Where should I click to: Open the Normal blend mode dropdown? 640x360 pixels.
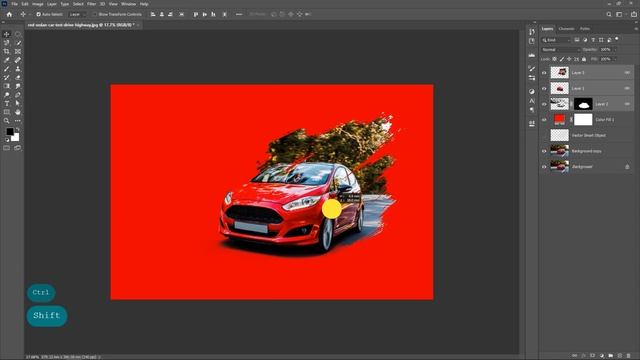pos(561,49)
